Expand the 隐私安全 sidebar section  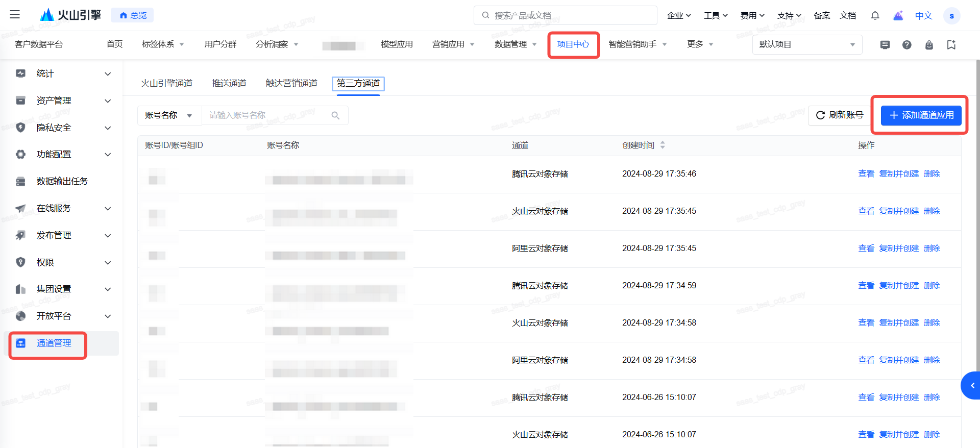[108, 128]
